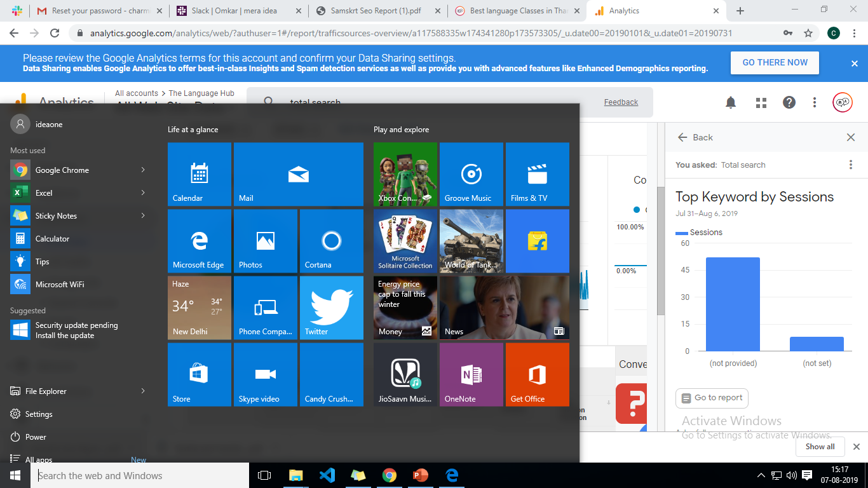Click the Feedback link

point(621,102)
